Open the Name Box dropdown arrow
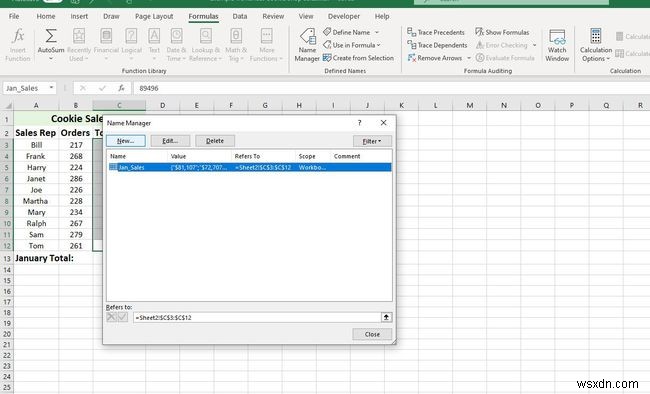Screen dimensions: 650x394 tap(51, 88)
